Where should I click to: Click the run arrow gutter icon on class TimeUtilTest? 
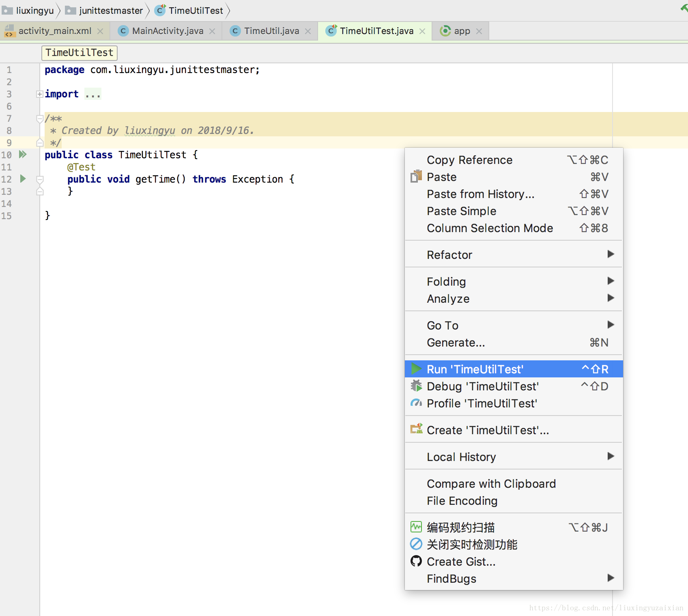(x=23, y=154)
